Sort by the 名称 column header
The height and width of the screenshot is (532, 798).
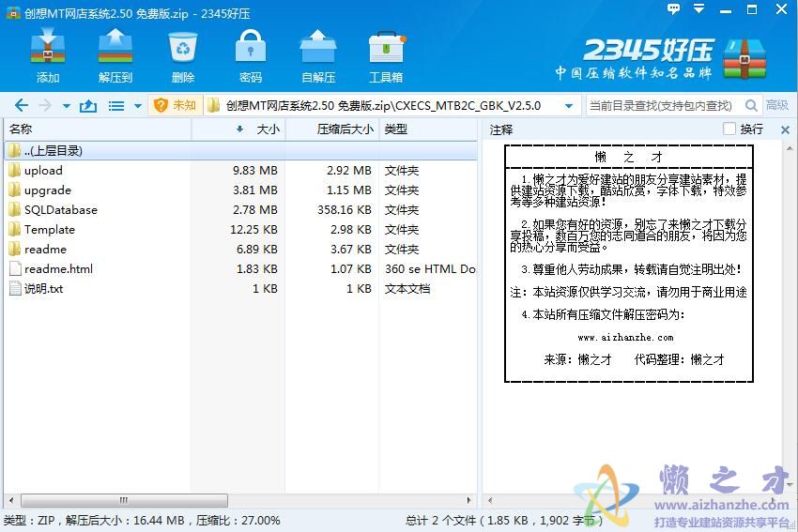[x=98, y=129]
